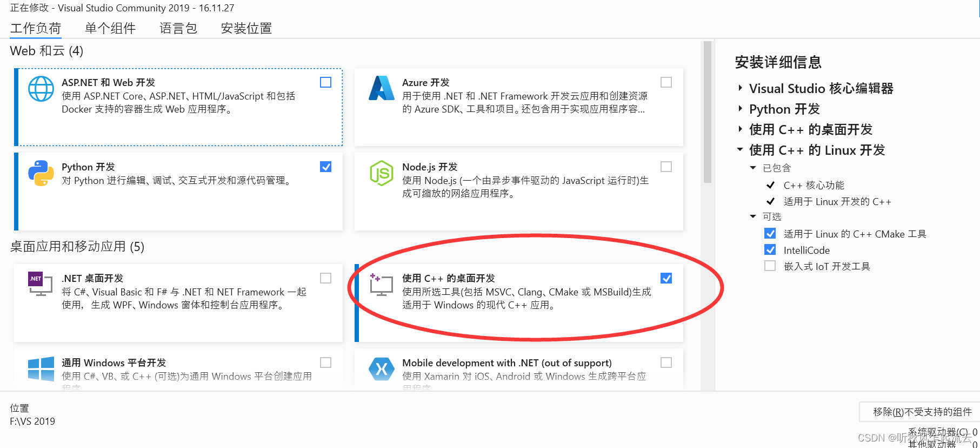980x448 pixels.
Task: Uncheck the 使用 C++ 的桌面开发 checkbox
Action: 666,278
